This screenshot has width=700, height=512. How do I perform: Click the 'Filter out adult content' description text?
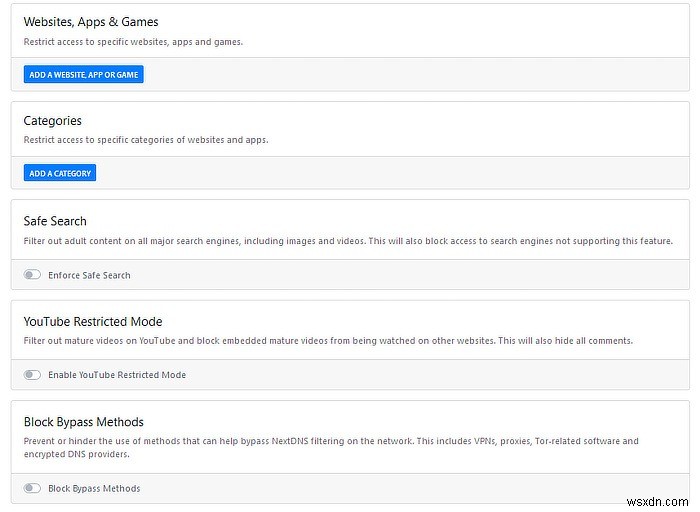(x=348, y=241)
